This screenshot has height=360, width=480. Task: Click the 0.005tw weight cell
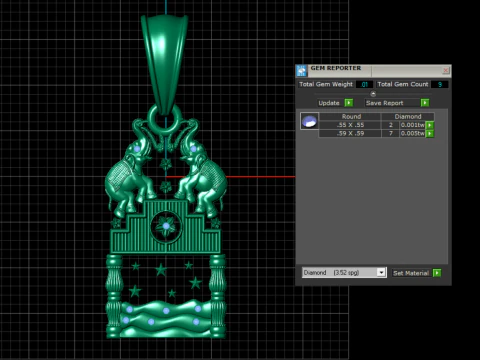[413, 133]
